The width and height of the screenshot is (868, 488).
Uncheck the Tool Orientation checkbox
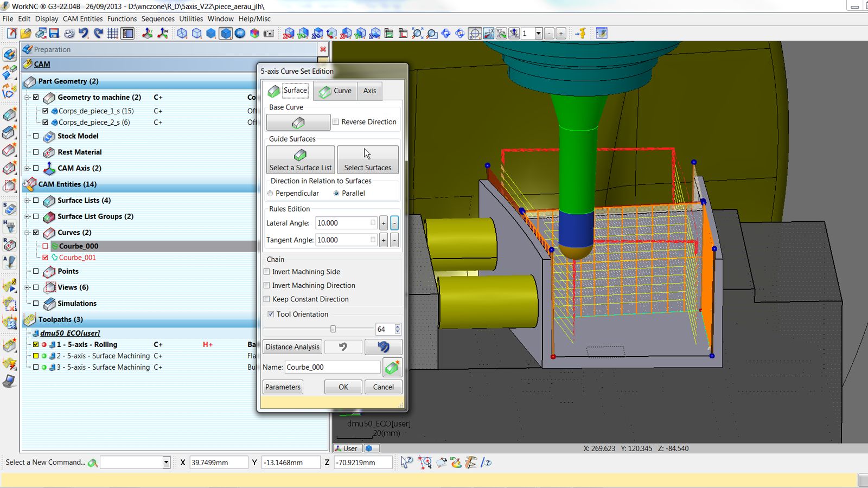[x=271, y=314]
